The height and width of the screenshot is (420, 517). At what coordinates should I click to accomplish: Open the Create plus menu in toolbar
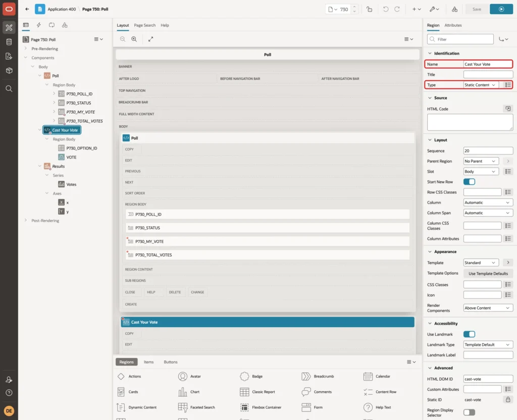(x=416, y=9)
